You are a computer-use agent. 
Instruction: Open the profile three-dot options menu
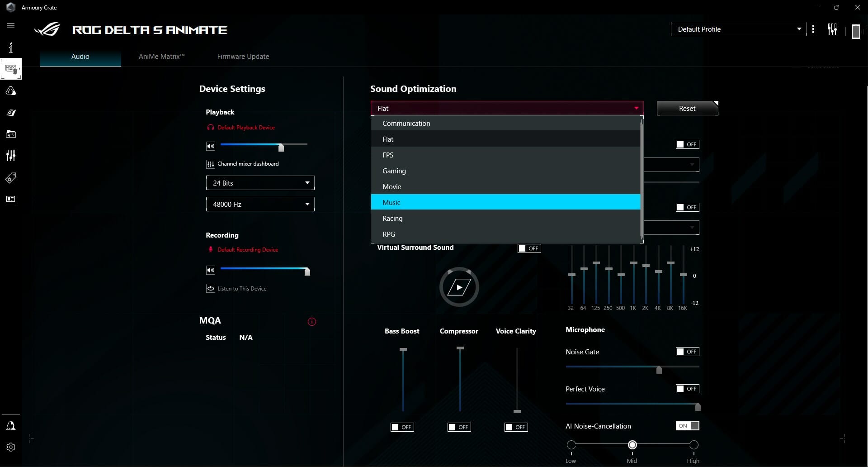click(x=813, y=29)
